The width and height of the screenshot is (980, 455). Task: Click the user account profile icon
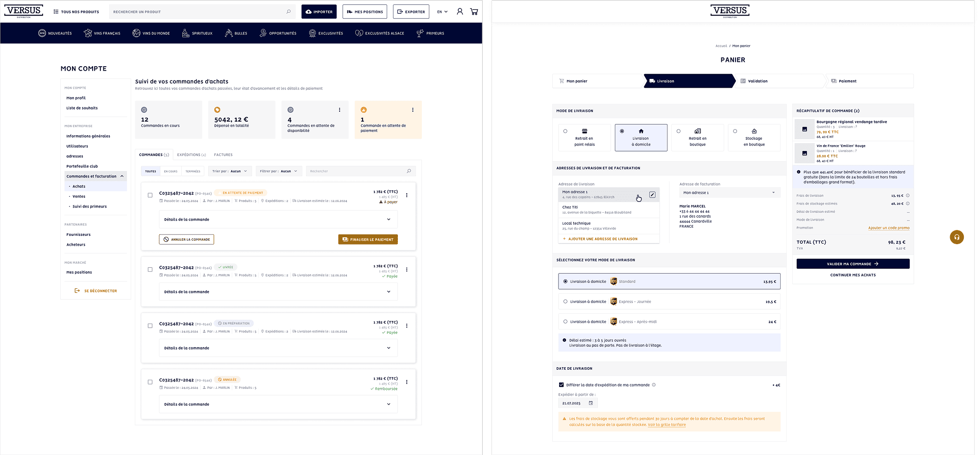(x=460, y=12)
